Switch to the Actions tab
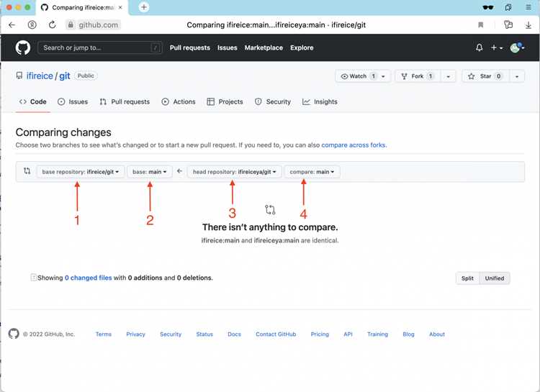Screen dimensions: 540x392 coord(179,101)
